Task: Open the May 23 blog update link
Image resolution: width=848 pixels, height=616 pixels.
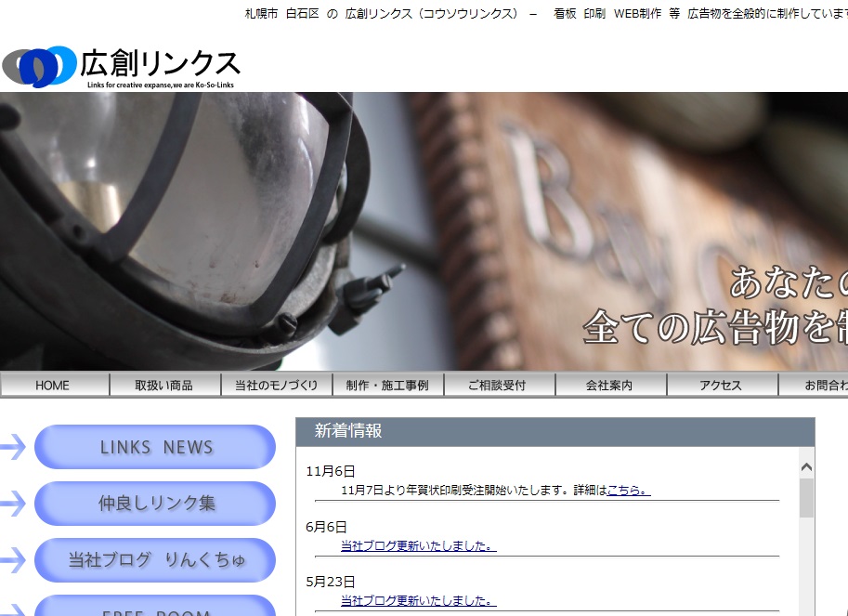Action: [x=419, y=600]
